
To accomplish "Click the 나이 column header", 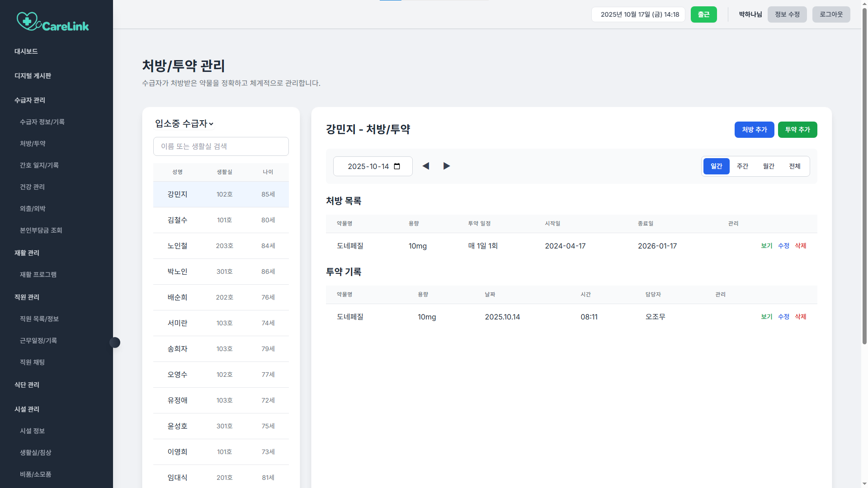I will click(x=268, y=172).
